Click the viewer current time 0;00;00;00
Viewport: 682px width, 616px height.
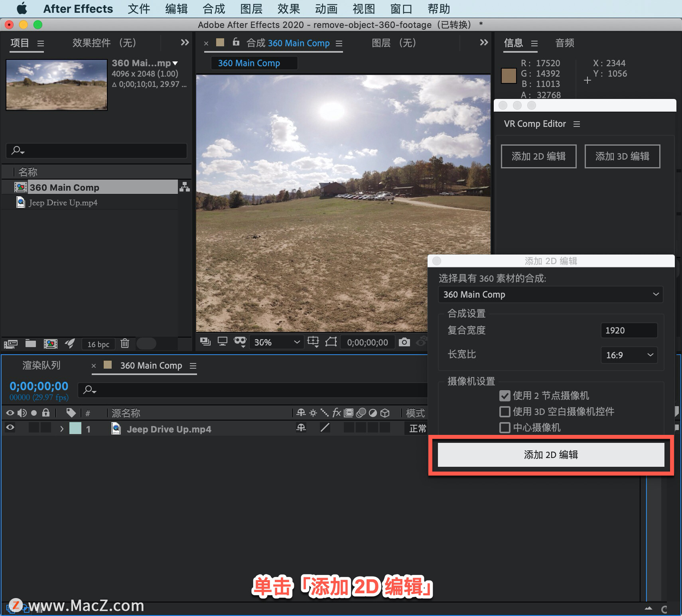(x=367, y=342)
